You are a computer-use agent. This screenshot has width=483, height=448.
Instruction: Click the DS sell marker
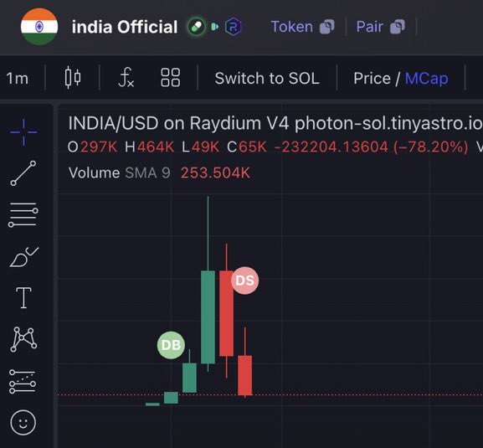coord(245,281)
